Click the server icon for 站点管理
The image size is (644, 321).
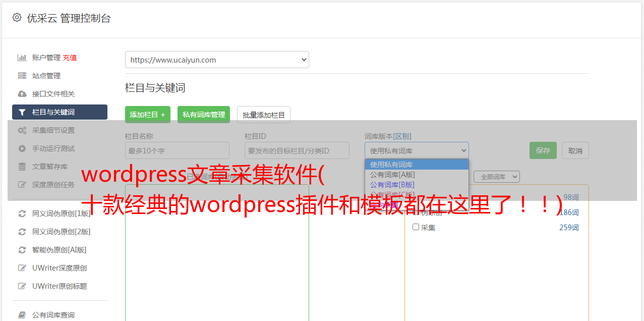coord(22,76)
